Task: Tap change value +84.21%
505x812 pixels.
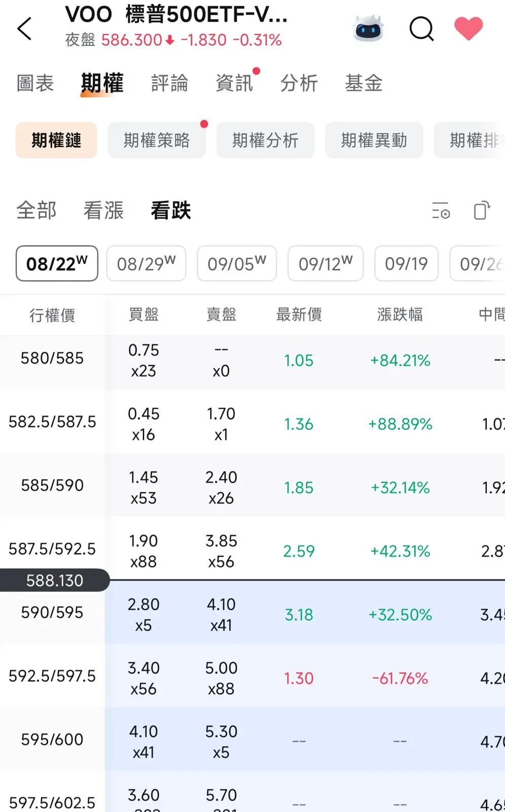Action: point(400,360)
